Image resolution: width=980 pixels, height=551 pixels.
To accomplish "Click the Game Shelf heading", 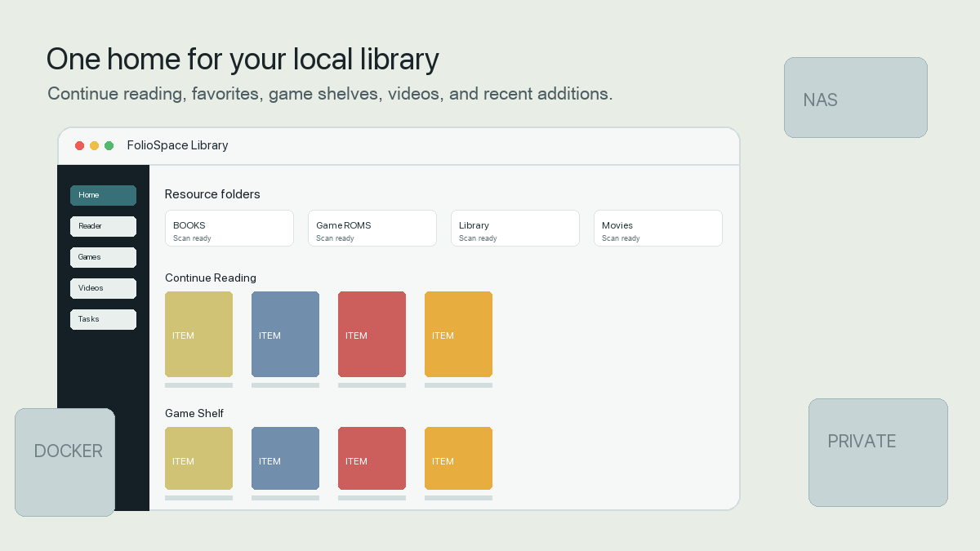I will (x=194, y=413).
